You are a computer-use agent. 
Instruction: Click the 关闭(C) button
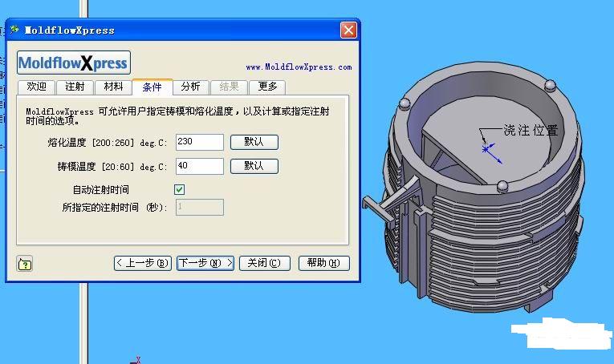[x=264, y=263]
